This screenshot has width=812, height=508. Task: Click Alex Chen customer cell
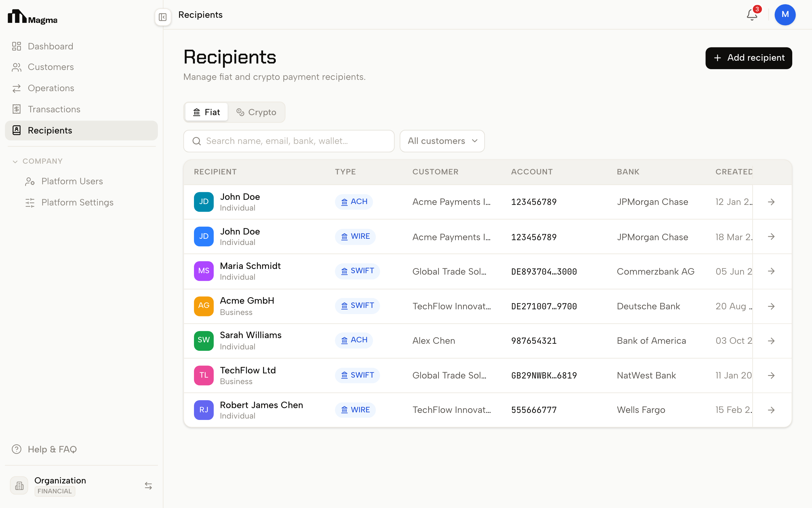pos(434,341)
